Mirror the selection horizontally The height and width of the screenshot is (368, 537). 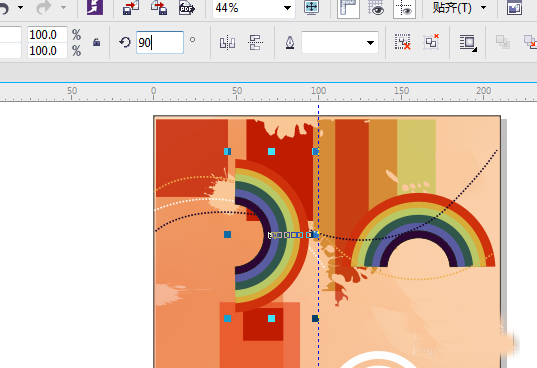coord(227,43)
